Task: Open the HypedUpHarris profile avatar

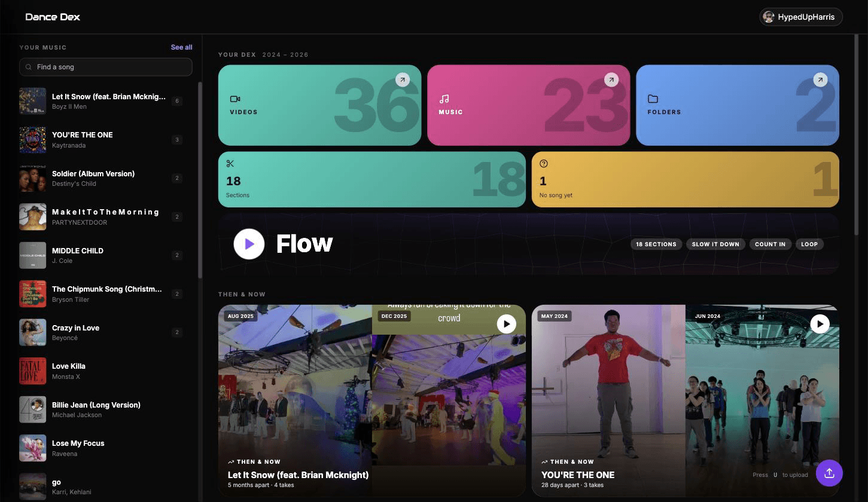Action: [769, 17]
